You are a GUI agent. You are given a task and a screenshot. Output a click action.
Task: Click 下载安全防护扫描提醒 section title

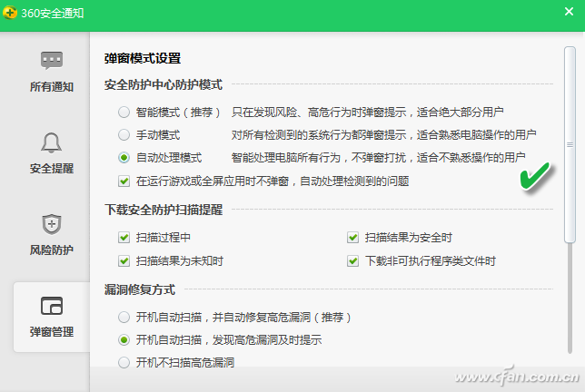[164, 210]
